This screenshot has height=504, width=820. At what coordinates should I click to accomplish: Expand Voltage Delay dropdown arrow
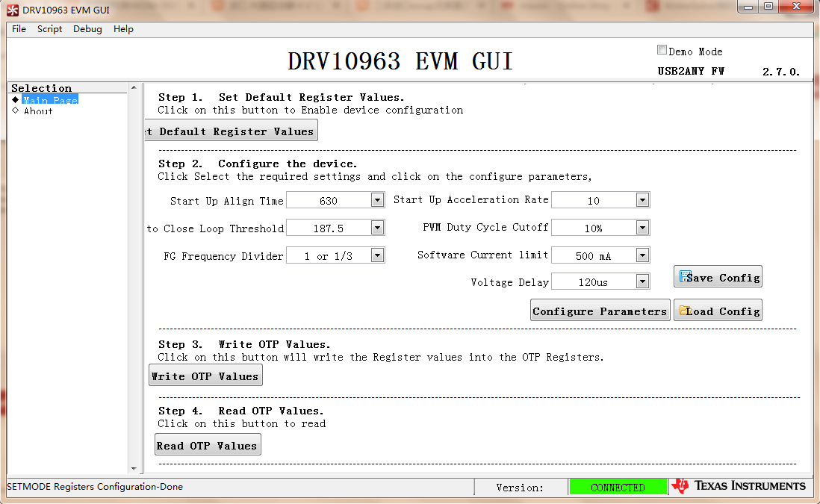coord(642,281)
